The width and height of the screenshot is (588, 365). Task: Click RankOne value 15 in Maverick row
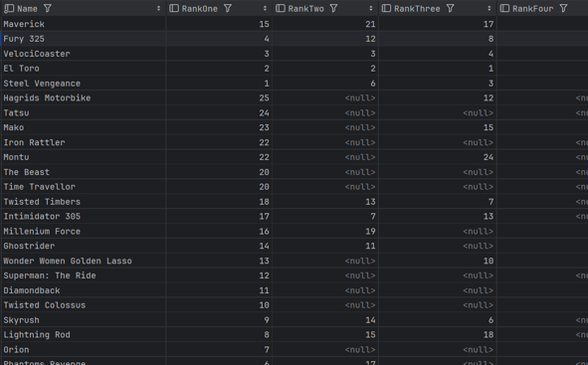pyautogui.click(x=264, y=24)
